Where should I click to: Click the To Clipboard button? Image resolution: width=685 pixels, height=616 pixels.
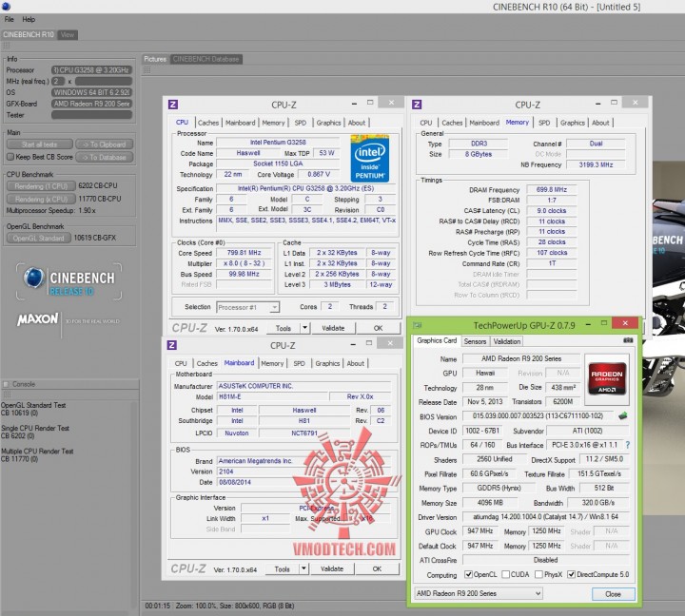click(105, 144)
